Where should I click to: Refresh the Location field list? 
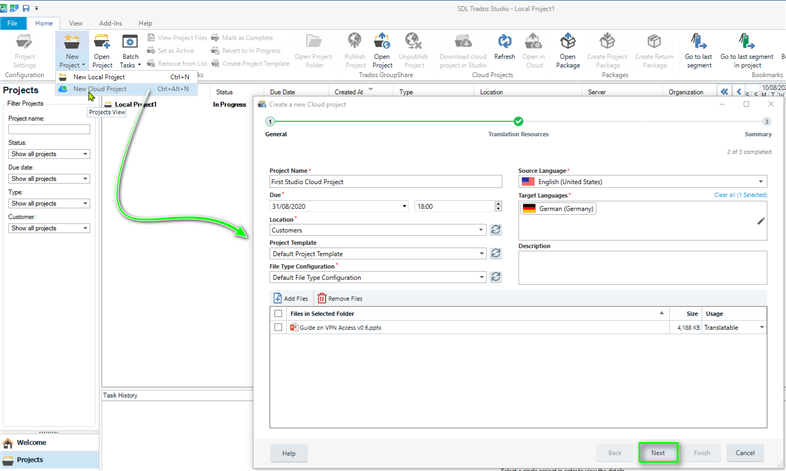point(496,229)
